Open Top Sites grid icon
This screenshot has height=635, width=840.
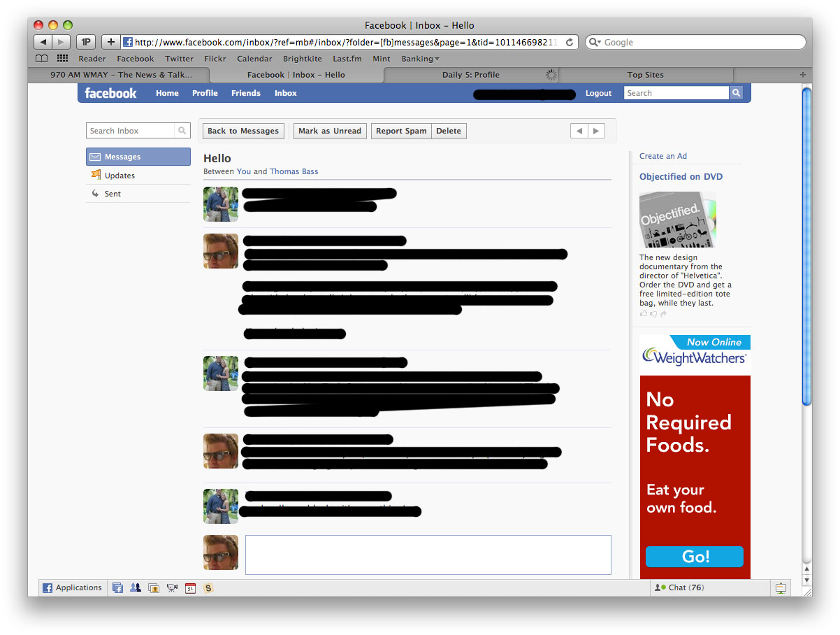click(x=62, y=59)
